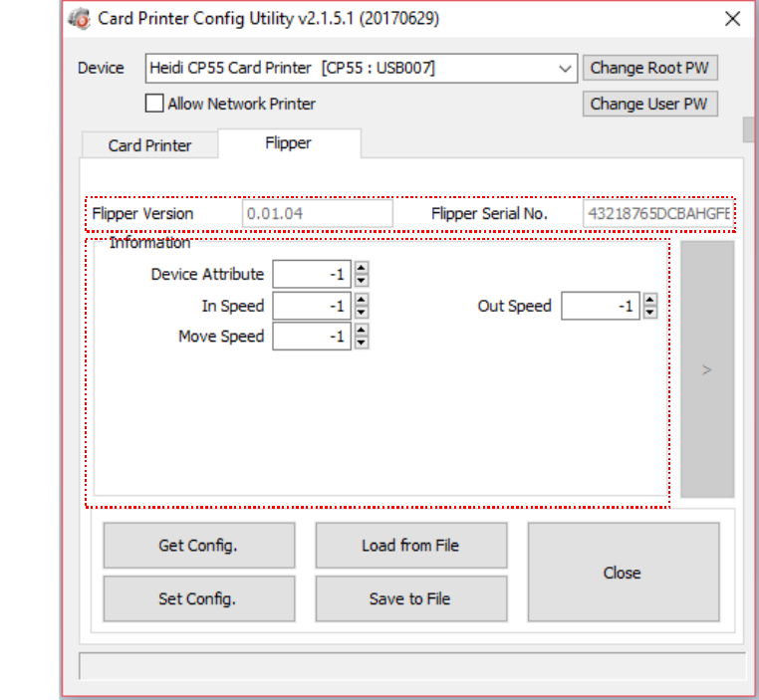The image size is (759, 700).
Task: Click the large Close button
Action: click(x=624, y=573)
